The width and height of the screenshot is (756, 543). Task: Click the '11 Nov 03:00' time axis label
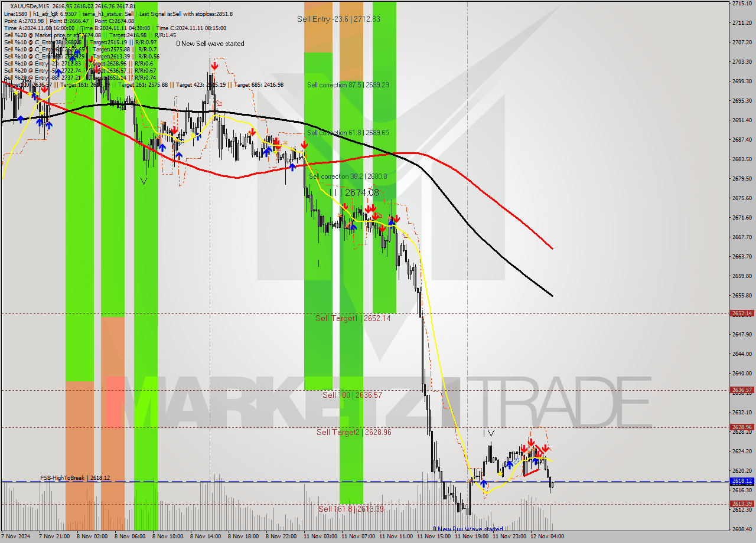pyautogui.click(x=320, y=537)
